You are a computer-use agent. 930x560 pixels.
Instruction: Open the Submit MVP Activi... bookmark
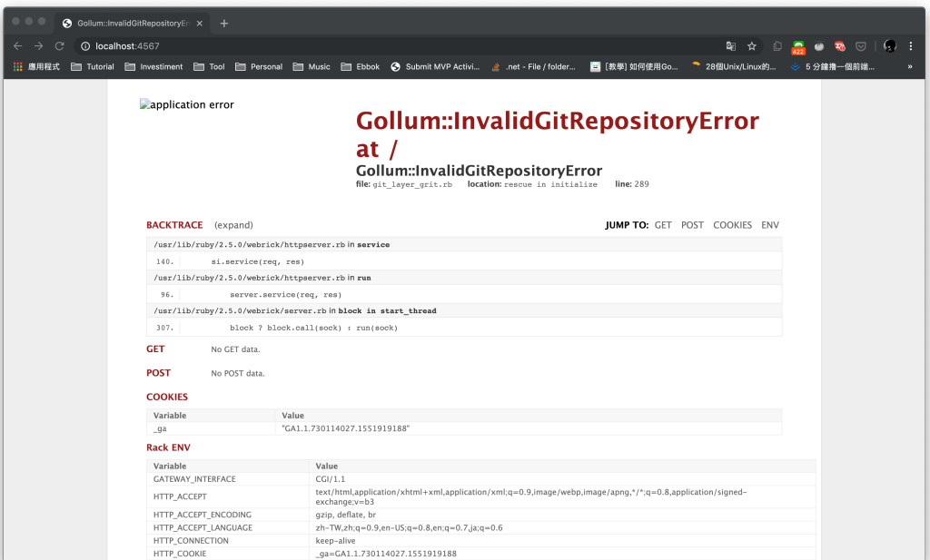coord(435,67)
